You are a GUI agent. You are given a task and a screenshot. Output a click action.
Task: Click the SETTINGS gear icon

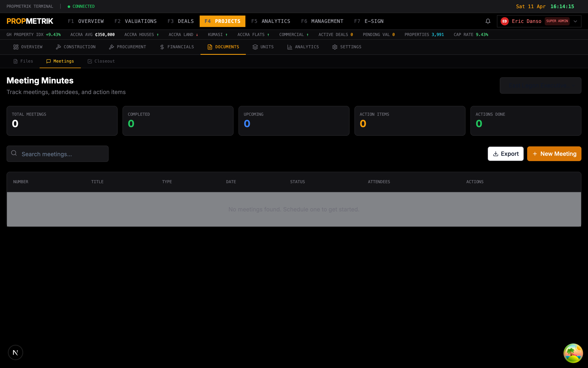click(335, 47)
